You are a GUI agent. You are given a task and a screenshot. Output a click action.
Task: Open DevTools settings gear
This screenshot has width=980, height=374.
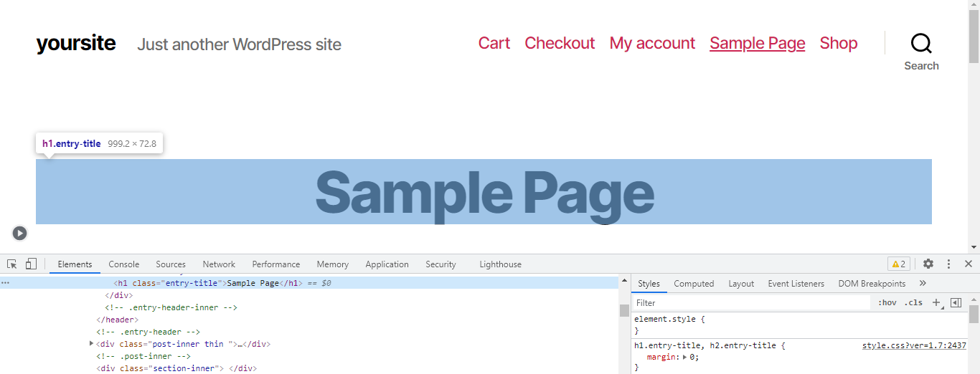[x=928, y=264]
